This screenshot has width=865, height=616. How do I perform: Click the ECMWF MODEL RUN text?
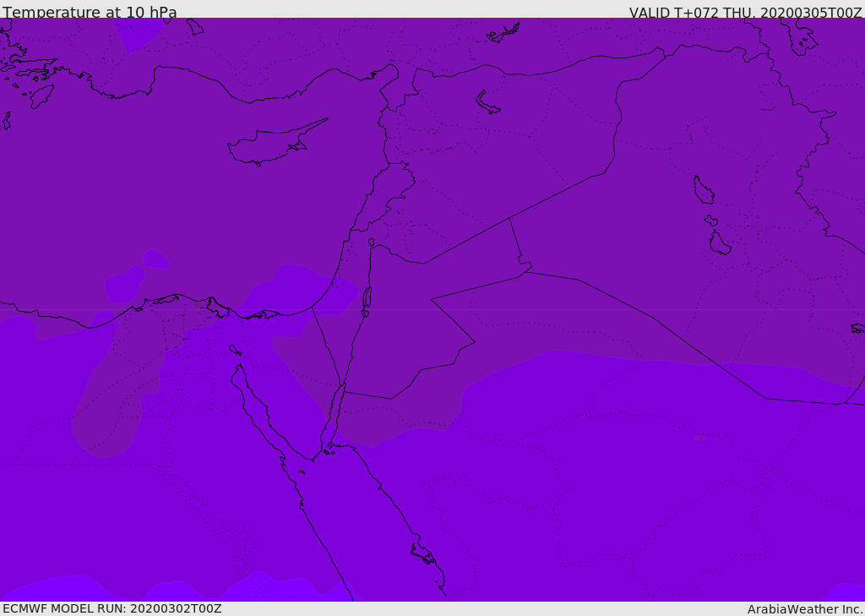point(112,608)
